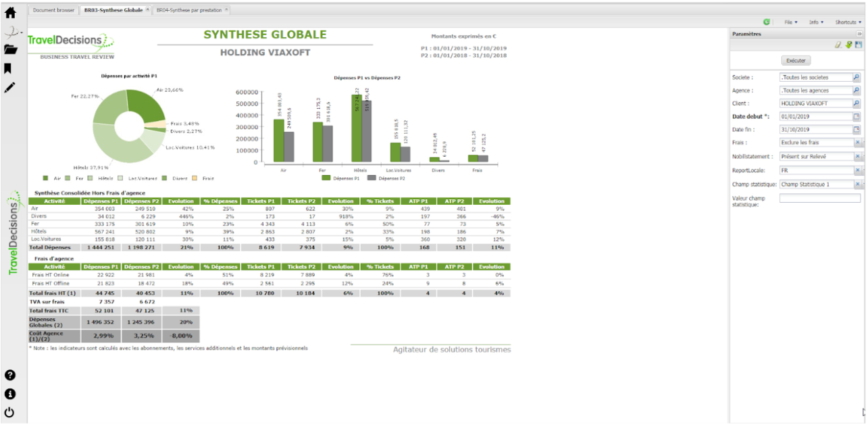Open the File menu

coord(791,22)
